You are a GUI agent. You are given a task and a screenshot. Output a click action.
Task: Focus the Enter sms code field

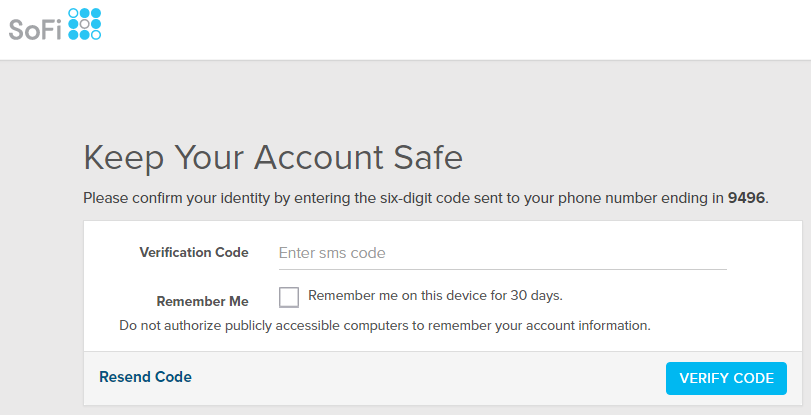[502, 253]
